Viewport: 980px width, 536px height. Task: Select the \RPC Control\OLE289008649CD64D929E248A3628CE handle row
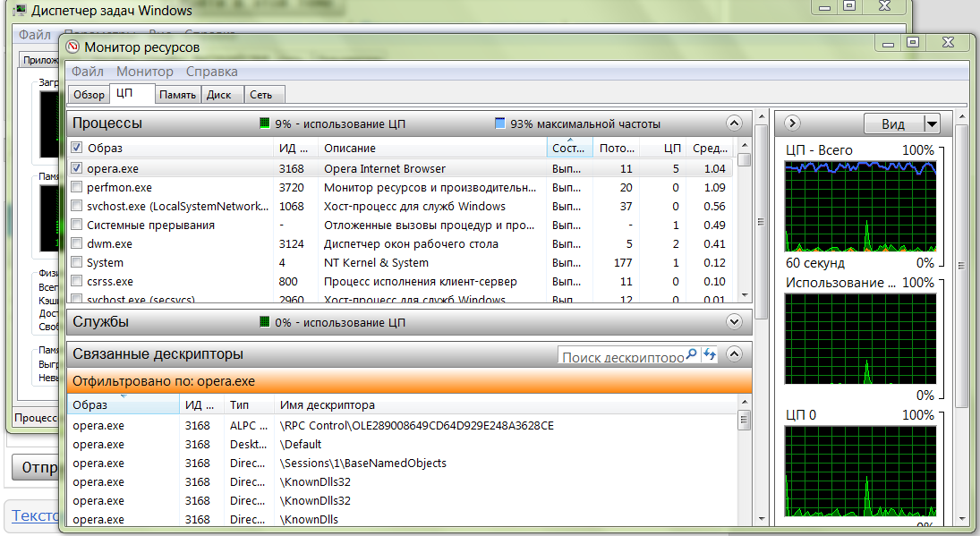(x=402, y=425)
